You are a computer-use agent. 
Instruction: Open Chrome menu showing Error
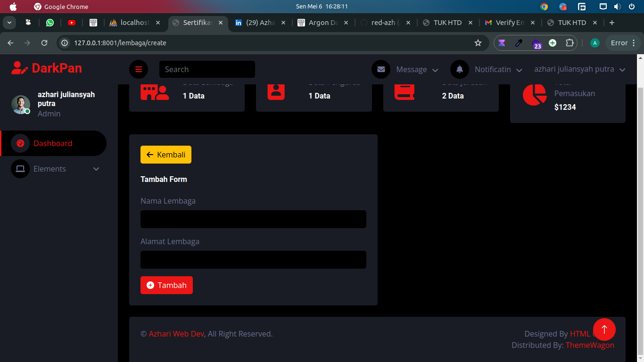[x=623, y=43]
